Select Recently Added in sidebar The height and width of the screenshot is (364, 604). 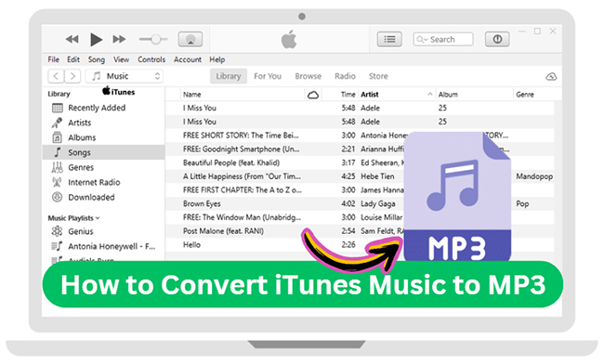[x=104, y=108]
